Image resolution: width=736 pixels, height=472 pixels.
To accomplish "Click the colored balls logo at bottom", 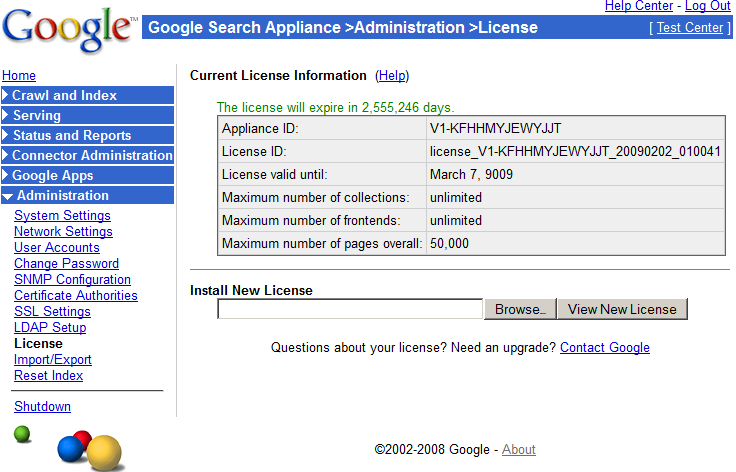I will [x=90, y=450].
